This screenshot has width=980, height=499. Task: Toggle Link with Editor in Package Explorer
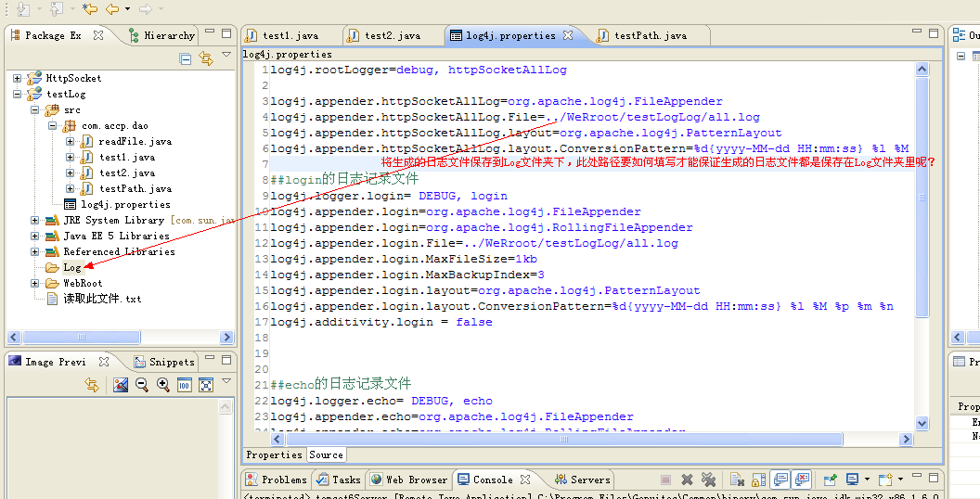tap(205, 58)
